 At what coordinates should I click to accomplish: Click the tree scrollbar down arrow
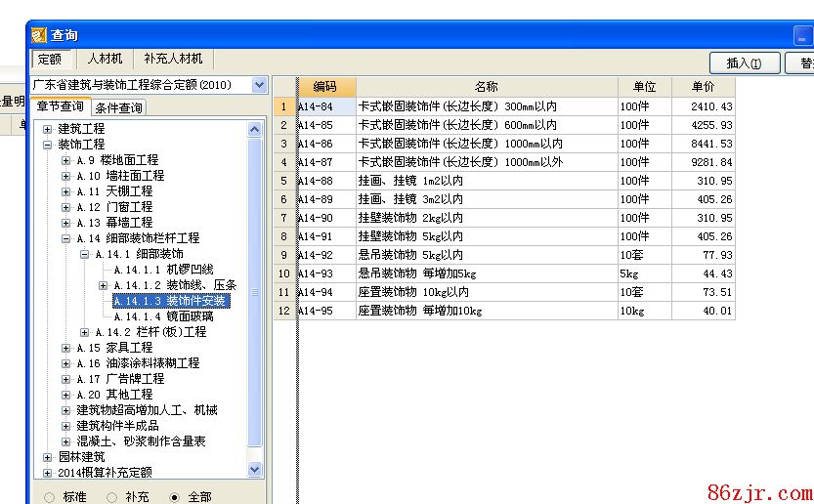coord(255,470)
